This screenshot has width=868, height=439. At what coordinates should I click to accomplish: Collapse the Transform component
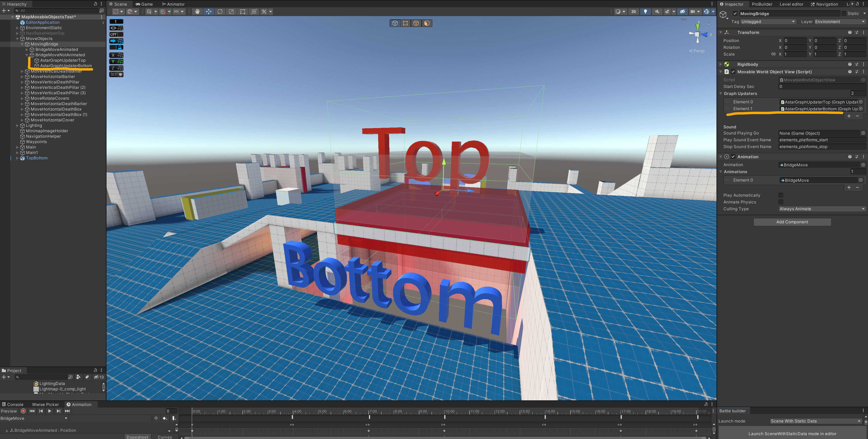tap(720, 32)
